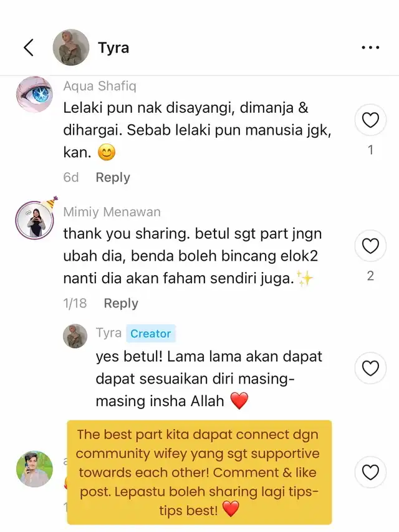Open Mimiy Menawan's username link
Image resolution: width=399 pixels, height=532 pixels.
(x=112, y=211)
